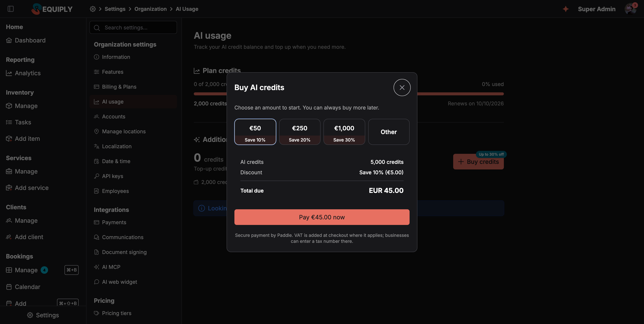Click Add service

[27, 188]
